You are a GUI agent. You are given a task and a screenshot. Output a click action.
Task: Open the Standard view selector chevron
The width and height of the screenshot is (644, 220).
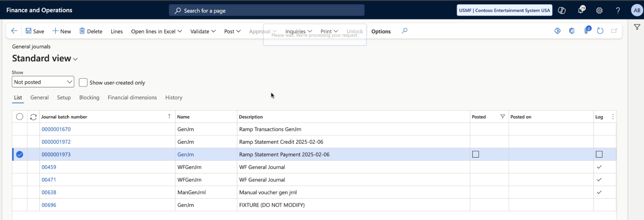pyautogui.click(x=75, y=59)
